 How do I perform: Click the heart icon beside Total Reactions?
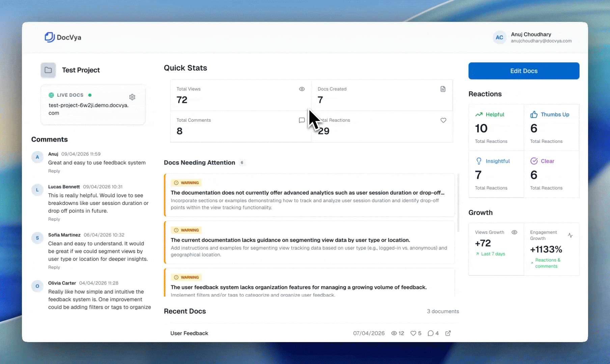[443, 120]
